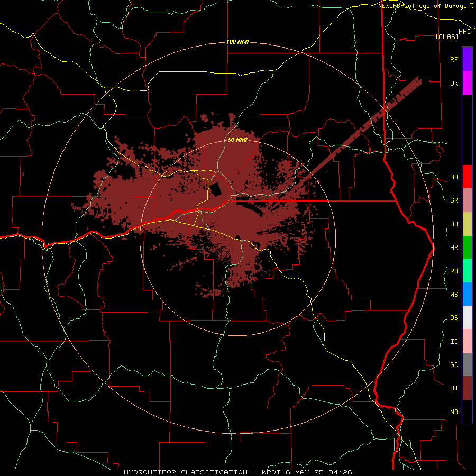Click the ND black legend swatch
The width and height of the screenshot is (476, 476).
467,411
